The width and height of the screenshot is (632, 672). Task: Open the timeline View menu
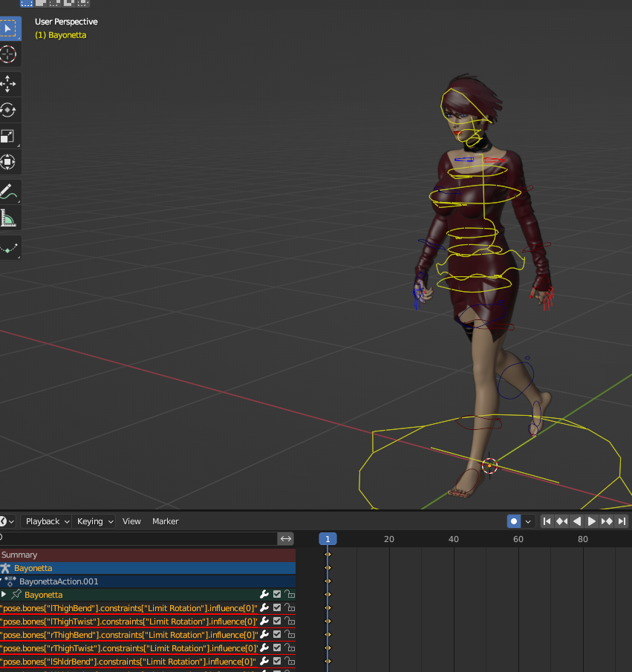tap(131, 521)
